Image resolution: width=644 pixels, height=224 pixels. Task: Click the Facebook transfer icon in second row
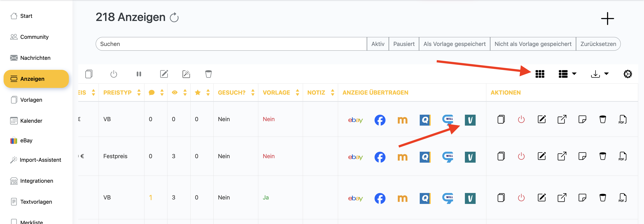pyautogui.click(x=379, y=157)
